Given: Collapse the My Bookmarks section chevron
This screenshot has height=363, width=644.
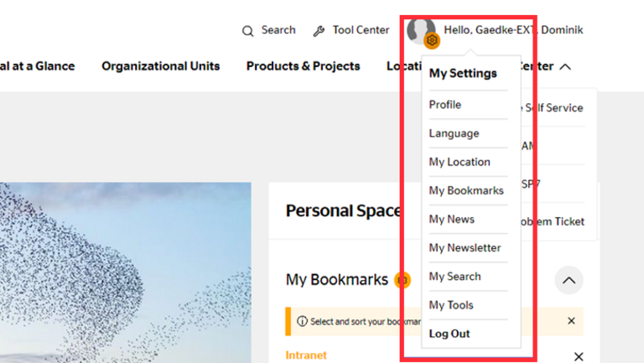Looking at the screenshot, I should click(x=569, y=280).
